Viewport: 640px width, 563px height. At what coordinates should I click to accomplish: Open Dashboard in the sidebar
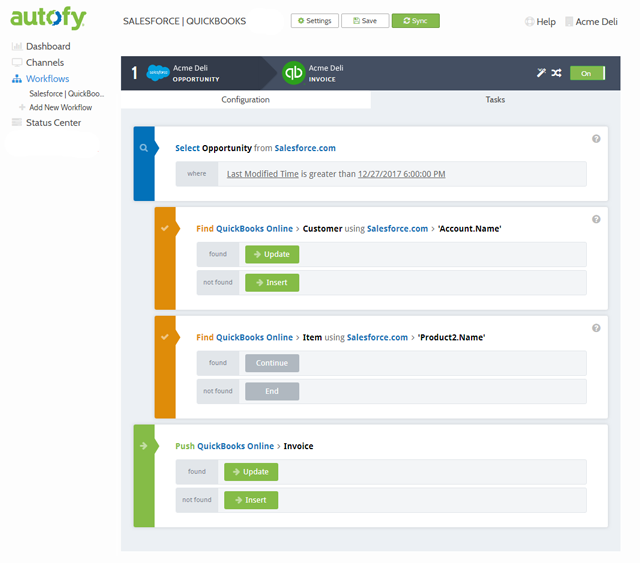[x=48, y=46]
